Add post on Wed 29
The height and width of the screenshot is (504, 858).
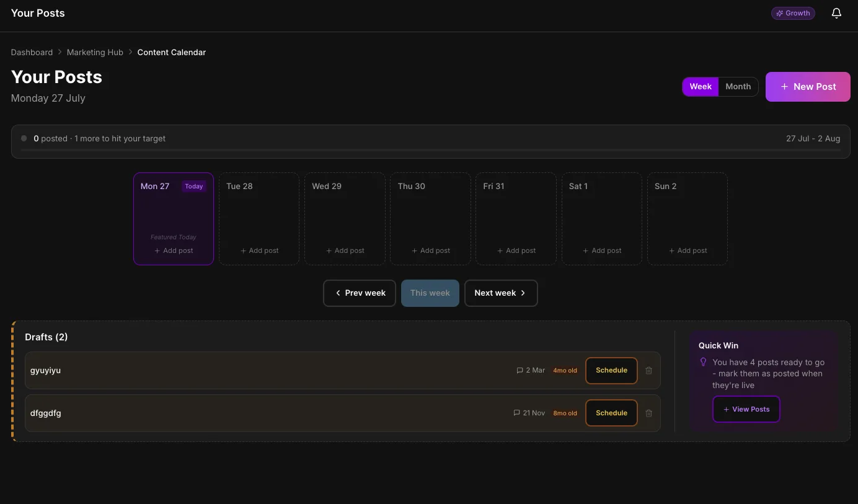(x=345, y=250)
